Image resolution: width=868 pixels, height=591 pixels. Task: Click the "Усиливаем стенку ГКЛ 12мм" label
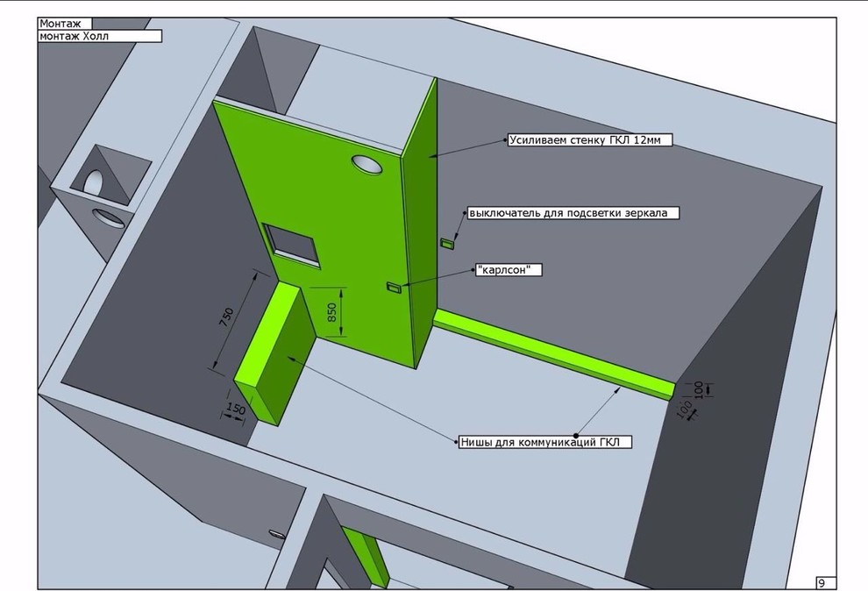point(589,139)
